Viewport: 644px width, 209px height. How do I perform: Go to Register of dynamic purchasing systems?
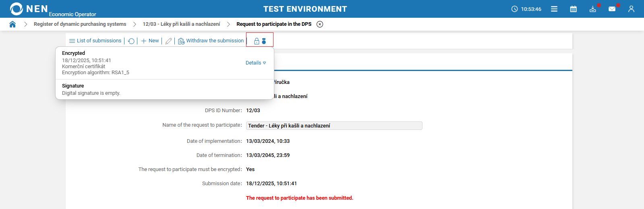[x=80, y=24]
